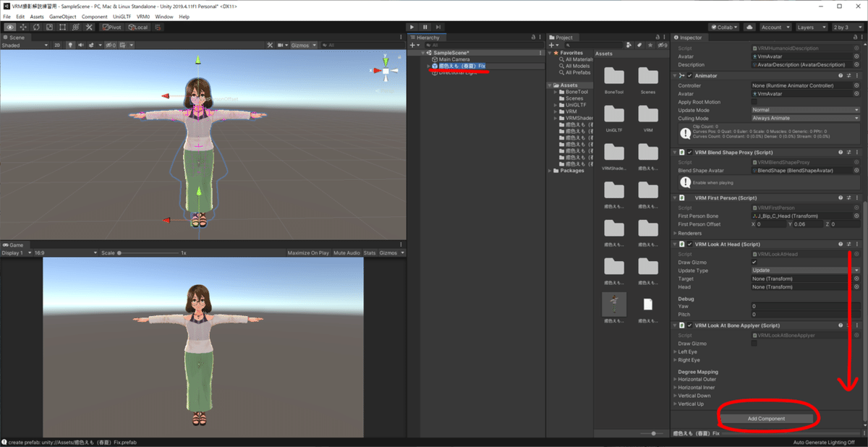Click Mute Audio in Game view
Viewport: 868px width, 447px height.
[x=346, y=253]
